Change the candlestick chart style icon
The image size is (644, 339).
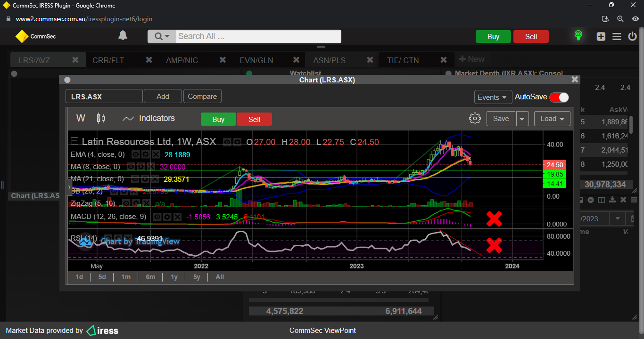click(100, 118)
